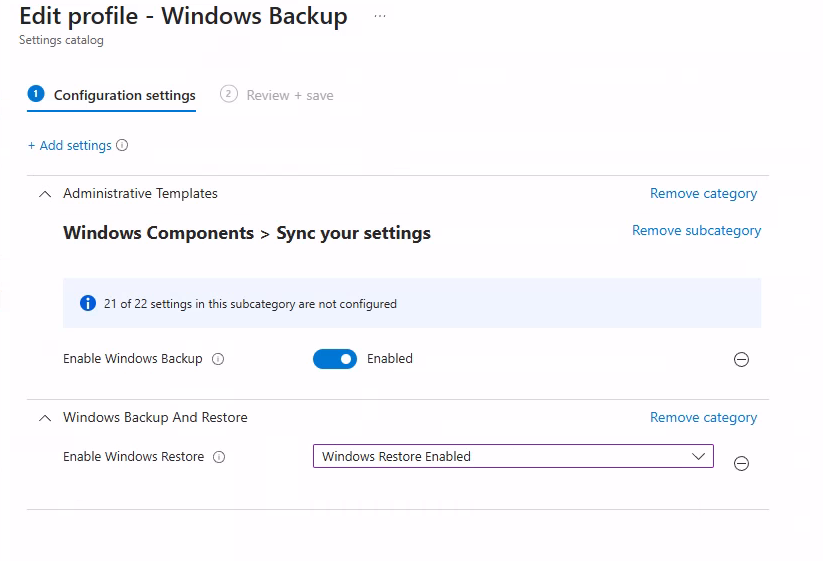Open the ellipsis menu beside page title

click(x=379, y=17)
